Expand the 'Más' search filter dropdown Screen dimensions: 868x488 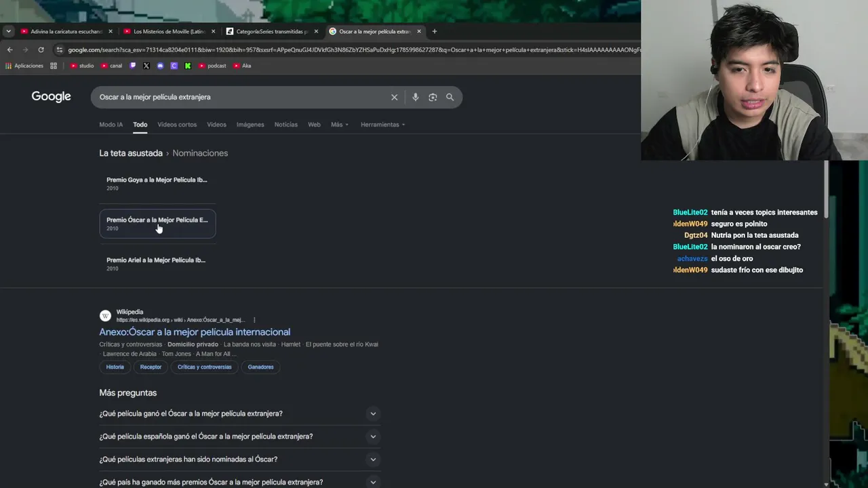pos(340,125)
